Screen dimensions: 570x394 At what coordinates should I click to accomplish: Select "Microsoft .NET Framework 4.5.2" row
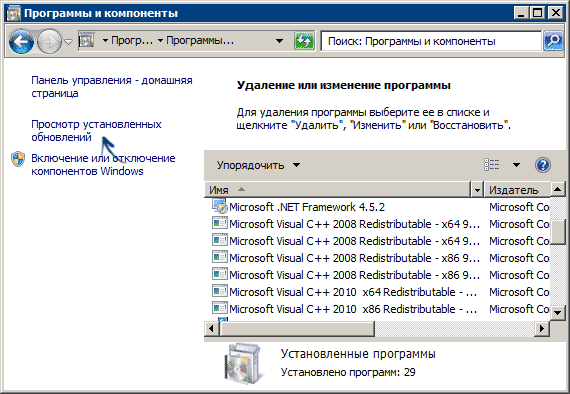pyautogui.click(x=378, y=207)
